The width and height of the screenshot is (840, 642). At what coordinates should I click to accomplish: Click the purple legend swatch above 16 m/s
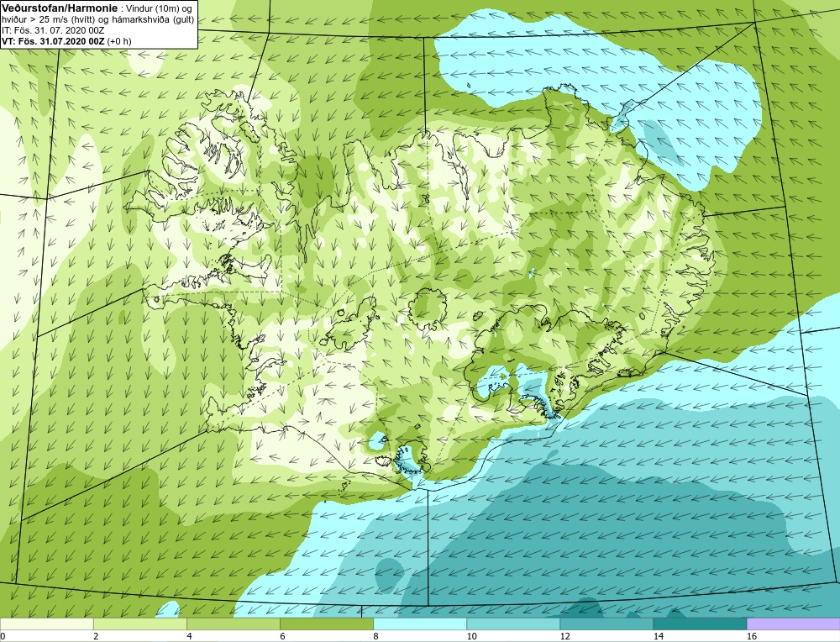[x=793, y=624]
